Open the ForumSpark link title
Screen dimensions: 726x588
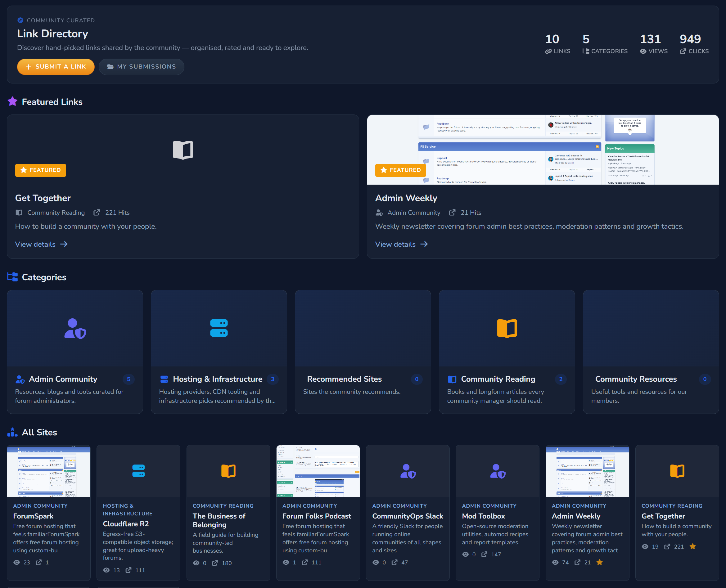click(33, 516)
